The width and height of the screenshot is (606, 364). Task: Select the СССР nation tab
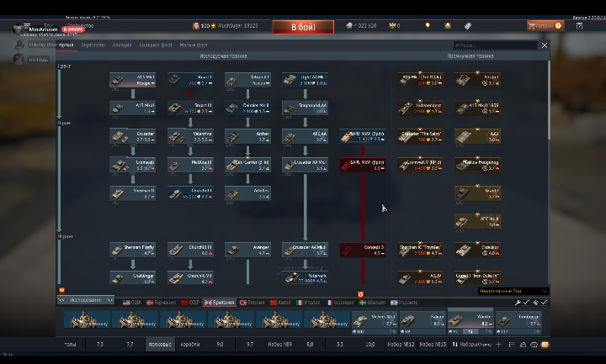(x=190, y=303)
